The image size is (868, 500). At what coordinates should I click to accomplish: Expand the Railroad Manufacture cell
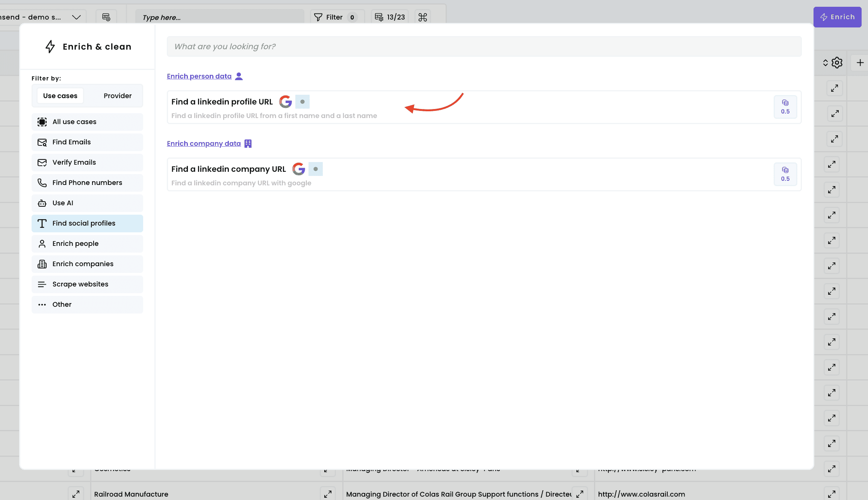click(327, 494)
